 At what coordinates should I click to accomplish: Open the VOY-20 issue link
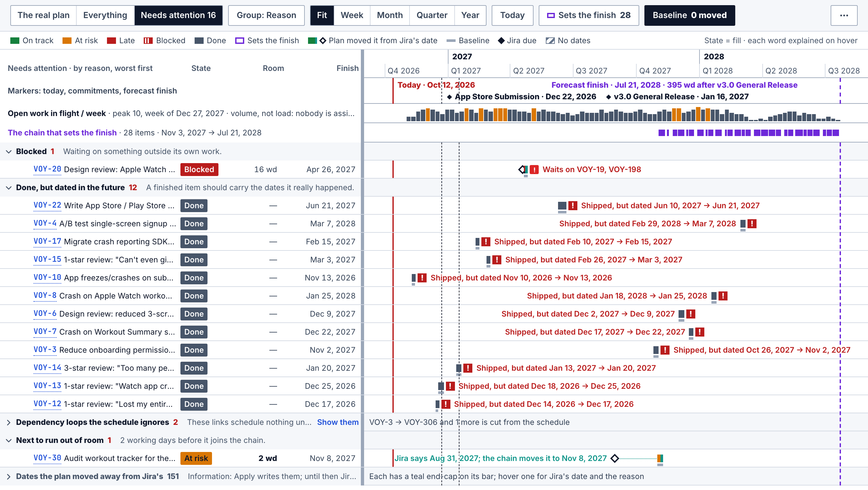tap(47, 169)
